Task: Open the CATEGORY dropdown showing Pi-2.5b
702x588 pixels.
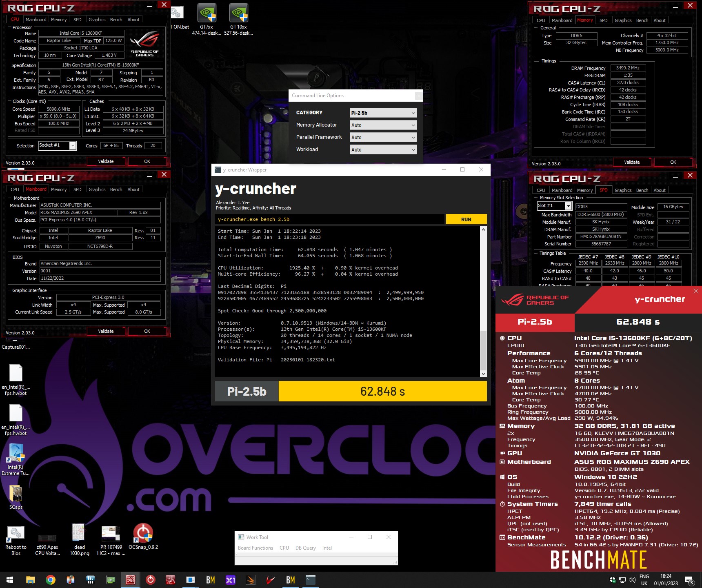Action: (383, 113)
